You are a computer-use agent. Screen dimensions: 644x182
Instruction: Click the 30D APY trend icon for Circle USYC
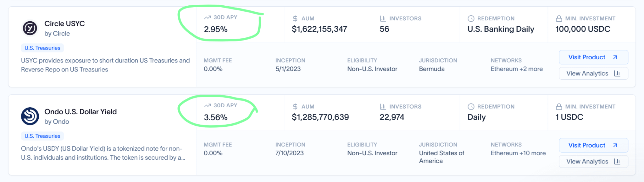click(207, 18)
